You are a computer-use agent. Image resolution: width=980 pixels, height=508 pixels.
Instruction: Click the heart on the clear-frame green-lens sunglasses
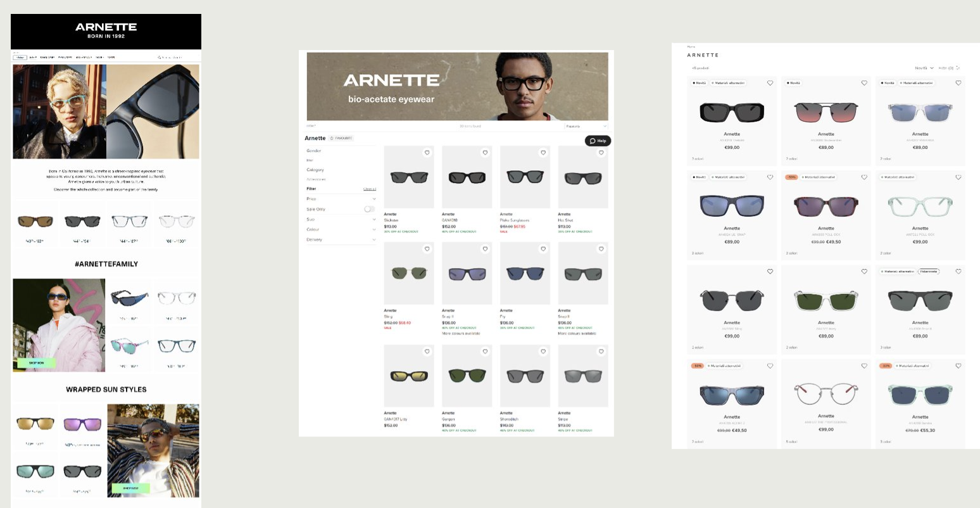pos(864,272)
